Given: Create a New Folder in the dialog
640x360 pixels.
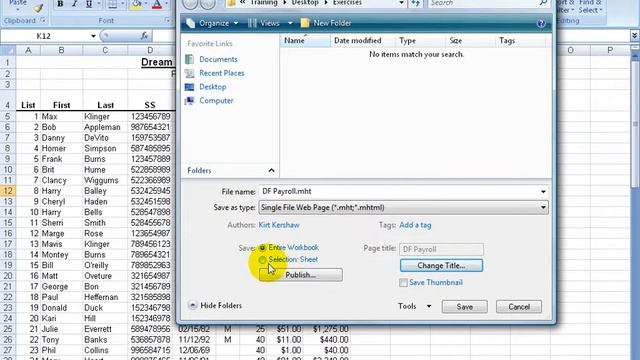Looking at the screenshot, I should pyautogui.click(x=326, y=23).
